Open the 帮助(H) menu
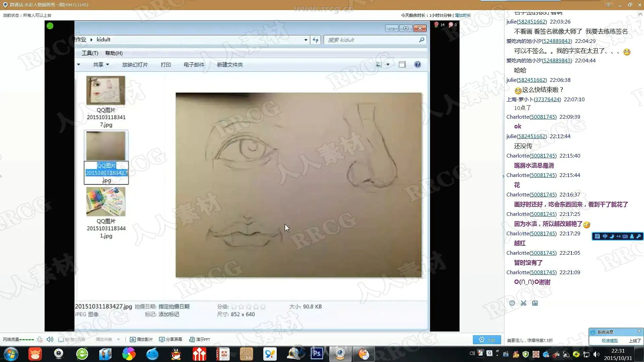Viewport: 644px width, 362px height. point(114,53)
